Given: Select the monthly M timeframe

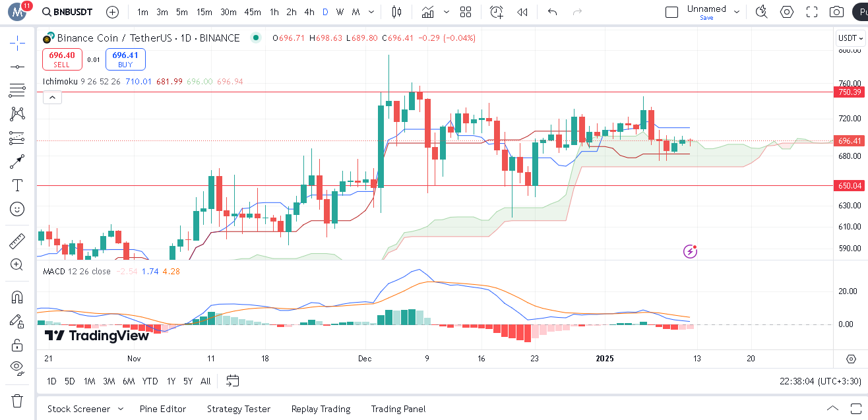Looking at the screenshot, I should (356, 12).
